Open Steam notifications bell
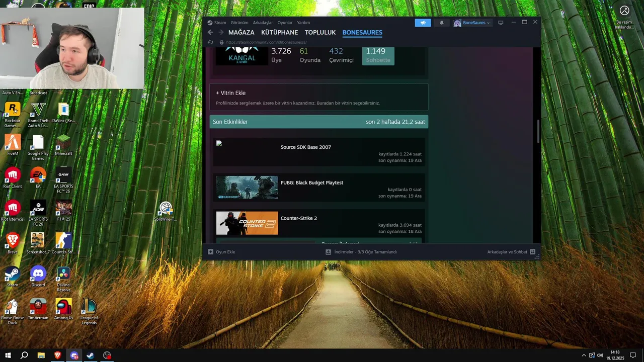Image resolution: width=644 pixels, height=362 pixels. 442,23
